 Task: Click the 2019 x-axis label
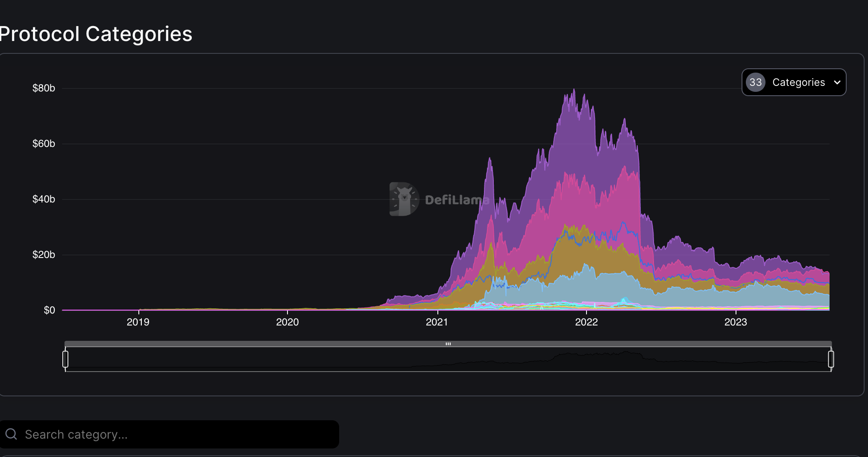point(138,322)
